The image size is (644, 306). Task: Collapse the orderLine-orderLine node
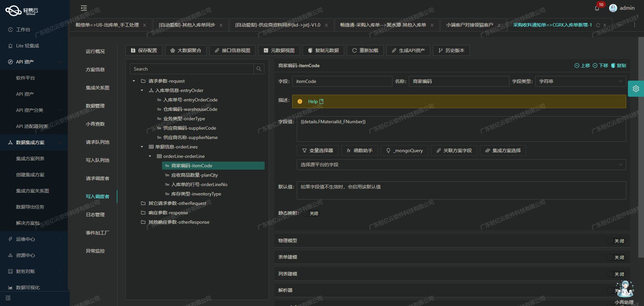click(150, 156)
